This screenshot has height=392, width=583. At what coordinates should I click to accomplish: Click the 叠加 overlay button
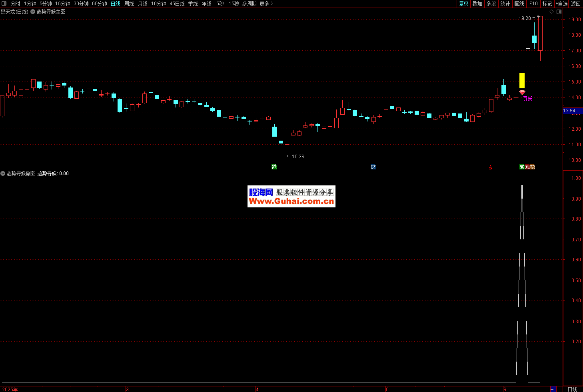click(x=477, y=4)
